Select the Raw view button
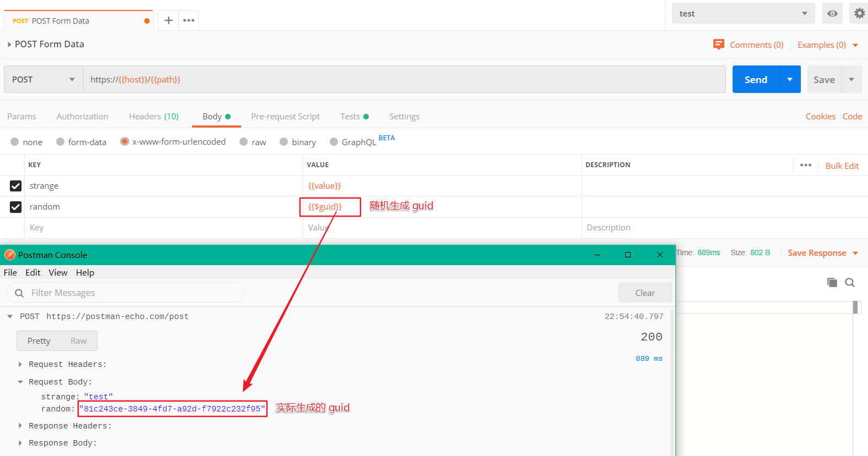The image size is (868, 456). click(x=79, y=341)
